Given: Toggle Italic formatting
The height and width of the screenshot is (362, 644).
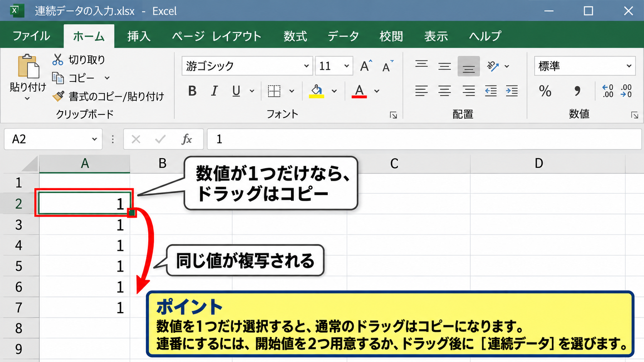Looking at the screenshot, I should pyautogui.click(x=214, y=91).
